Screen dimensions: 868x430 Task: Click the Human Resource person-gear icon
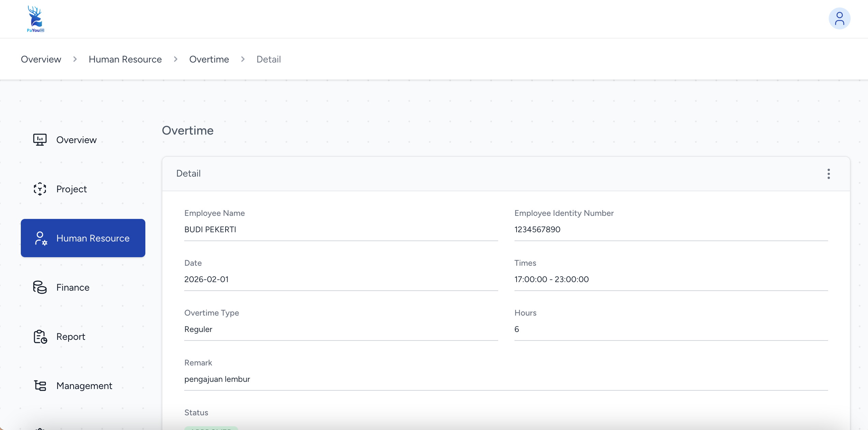click(41, 238)
